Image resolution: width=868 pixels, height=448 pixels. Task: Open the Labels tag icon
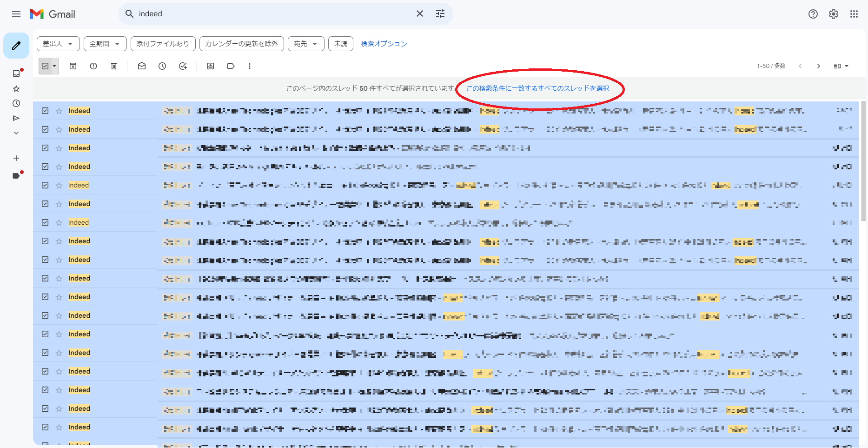231,66
